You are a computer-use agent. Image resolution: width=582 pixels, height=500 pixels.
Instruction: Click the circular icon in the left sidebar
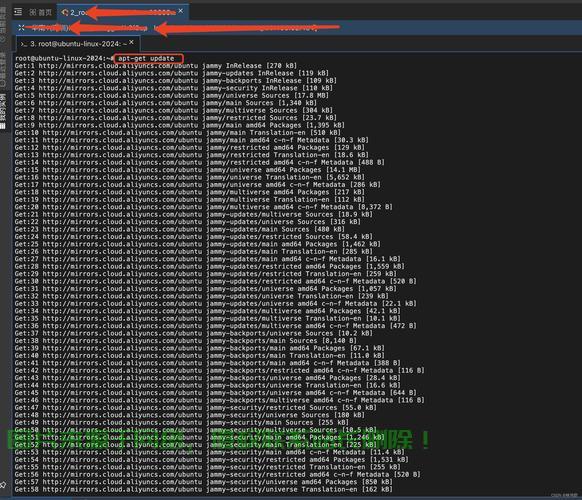pos(3,39)
